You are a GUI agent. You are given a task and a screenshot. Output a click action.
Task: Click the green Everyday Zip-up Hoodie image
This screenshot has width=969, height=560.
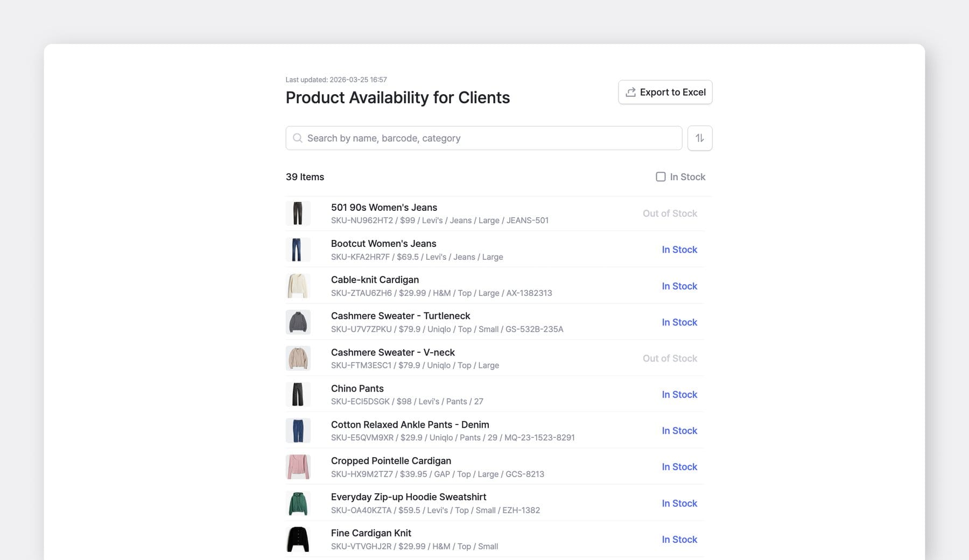(x=298, y=502)
